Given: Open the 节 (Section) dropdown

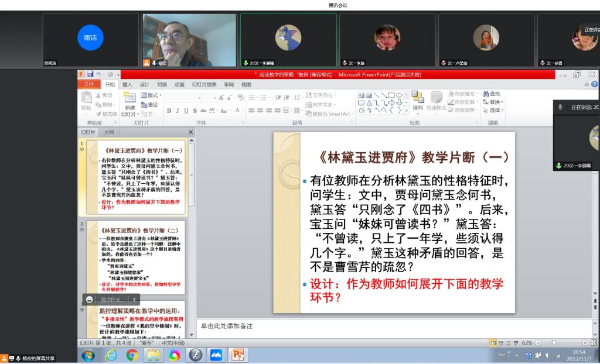Looking at the screenshot, I should [x=149, y=114].
